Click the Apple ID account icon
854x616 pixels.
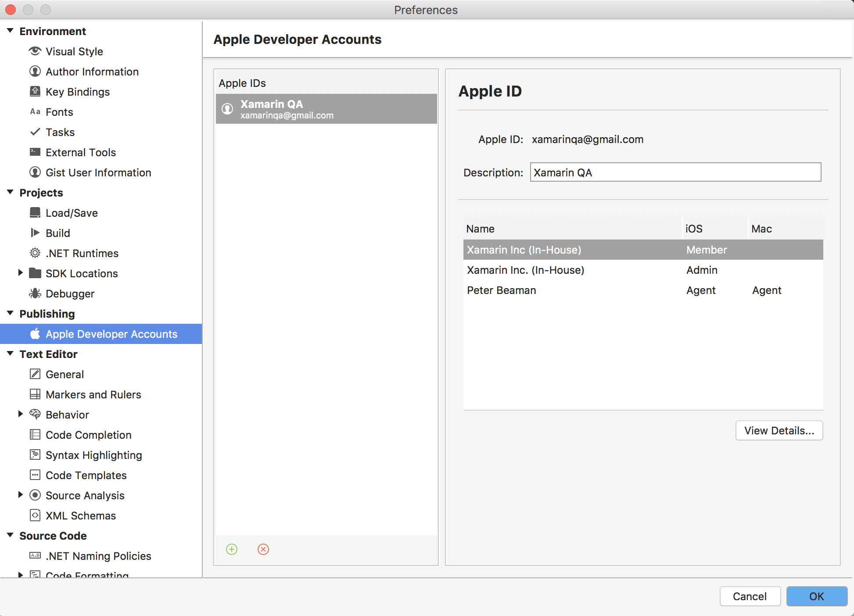pos(229,109)
